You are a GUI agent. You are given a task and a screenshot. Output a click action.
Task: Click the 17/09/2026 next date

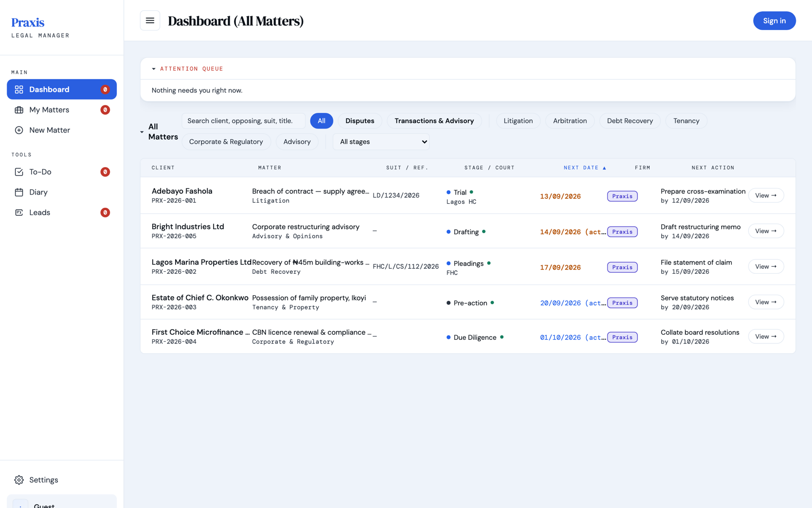click(560, 268)
